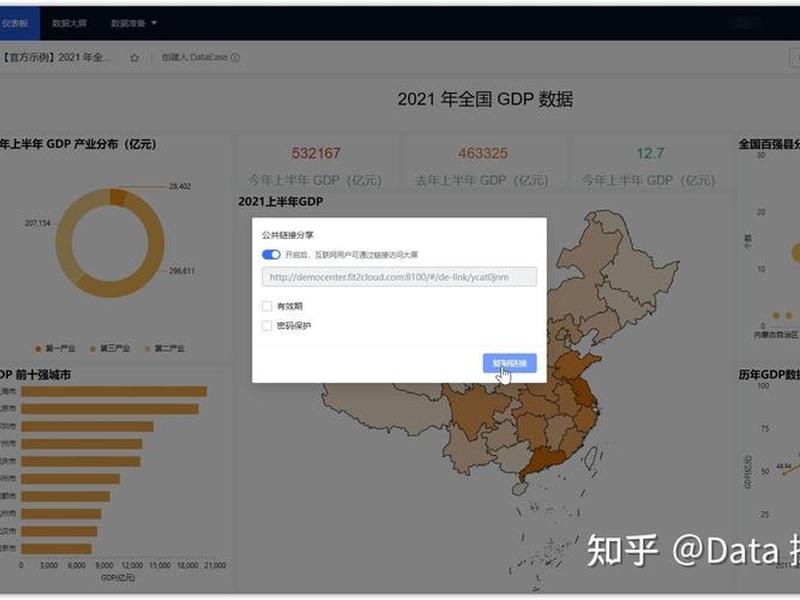Click the shared link URL field

399,277
